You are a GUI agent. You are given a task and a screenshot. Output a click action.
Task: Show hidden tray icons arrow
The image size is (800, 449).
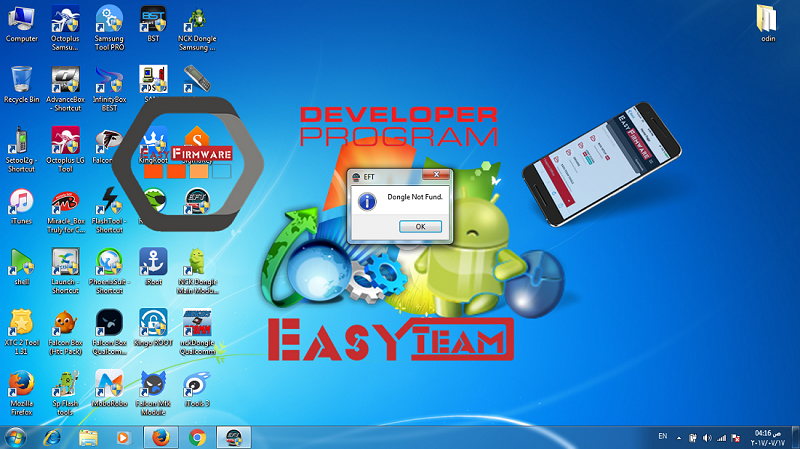pos(679,438)
